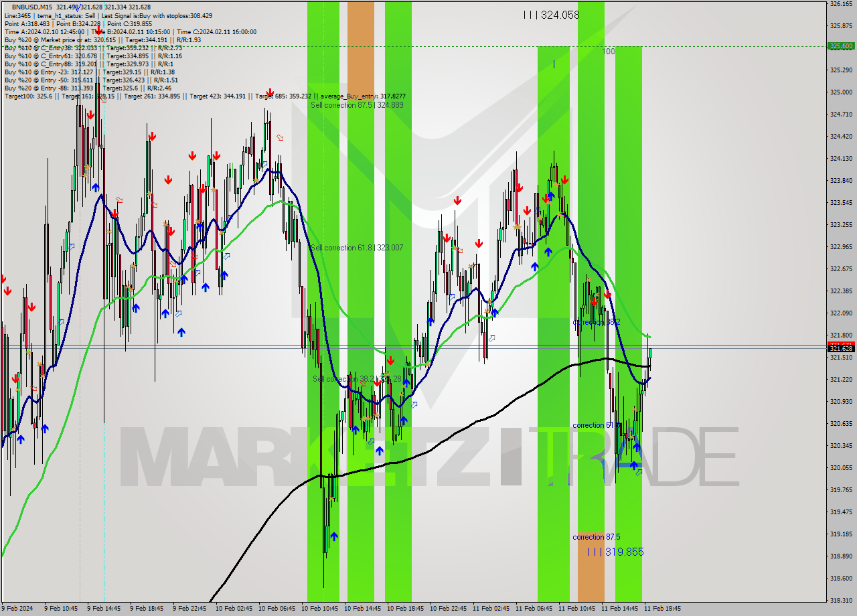Click the 320.055 price axis label
This screenshot has height=616, width=857.
click(841, 467)
